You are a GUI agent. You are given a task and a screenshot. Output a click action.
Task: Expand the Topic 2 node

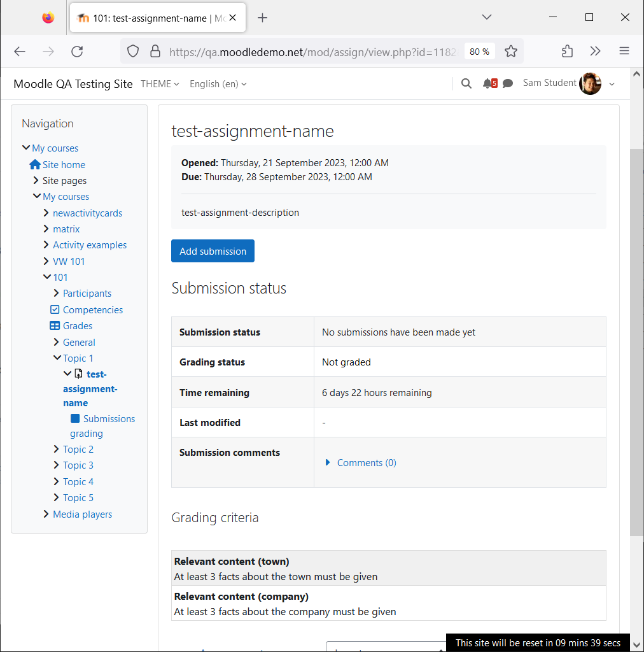point(56,449)
